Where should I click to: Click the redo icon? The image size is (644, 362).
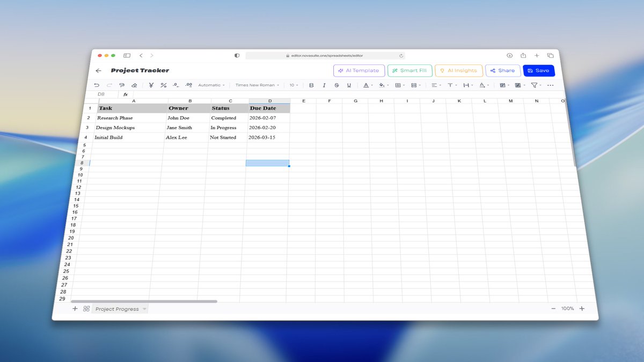(x=109, y=85)
